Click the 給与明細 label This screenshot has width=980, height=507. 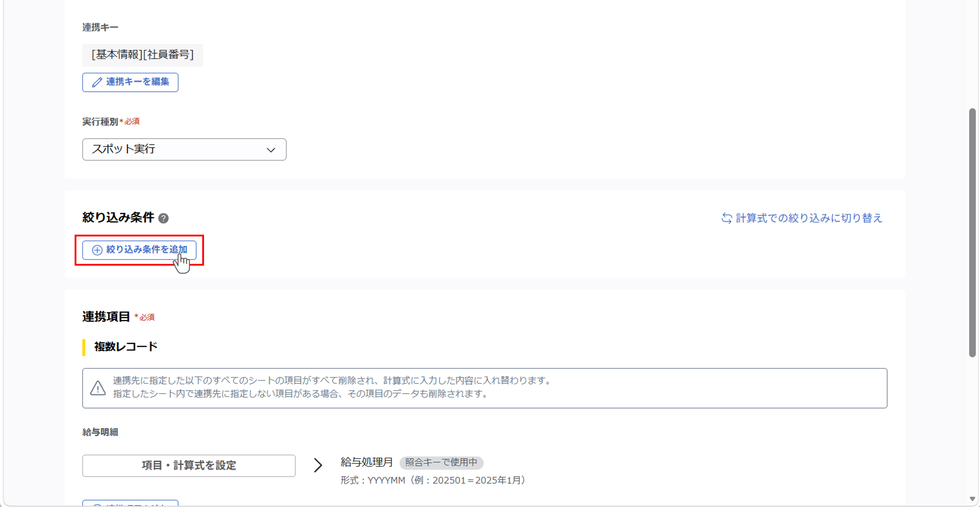[x=100, y=432]
